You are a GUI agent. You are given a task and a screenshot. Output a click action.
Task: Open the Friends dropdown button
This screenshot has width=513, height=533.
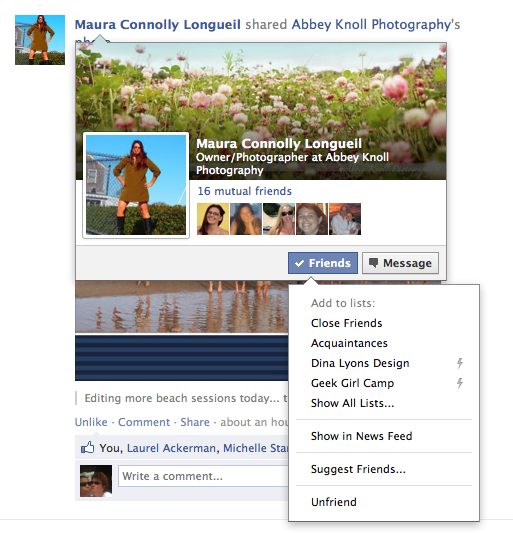coord(323,263)
